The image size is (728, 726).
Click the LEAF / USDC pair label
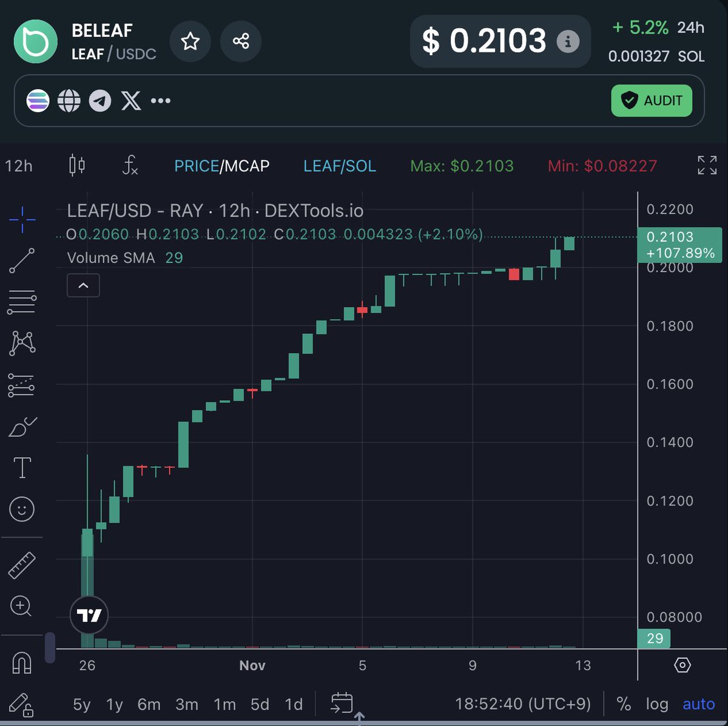pos(114,54)
